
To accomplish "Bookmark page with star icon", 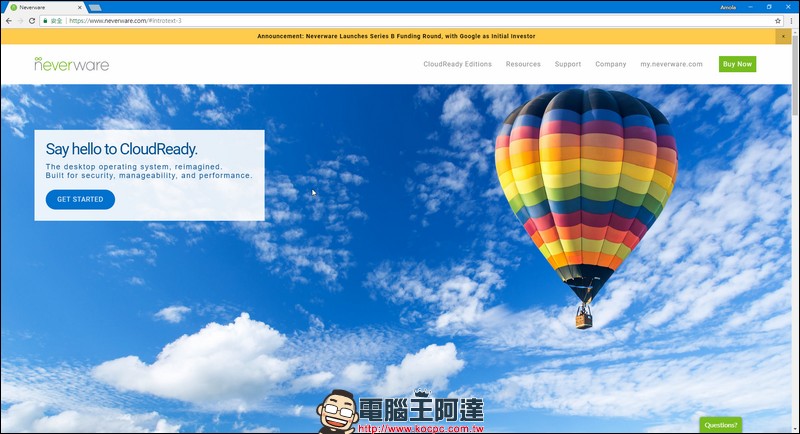I will click(x=778, y=21).
